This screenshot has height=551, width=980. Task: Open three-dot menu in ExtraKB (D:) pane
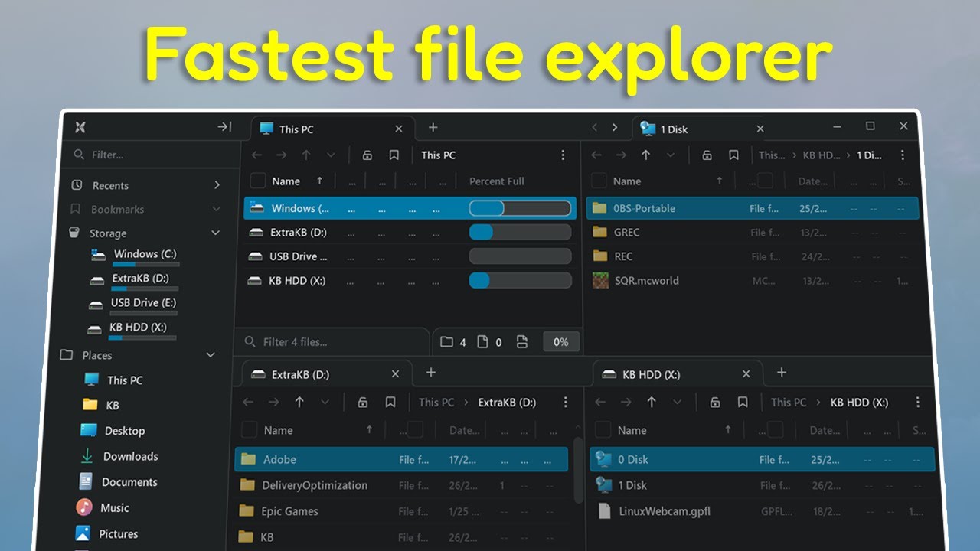(x=566, y=403)
